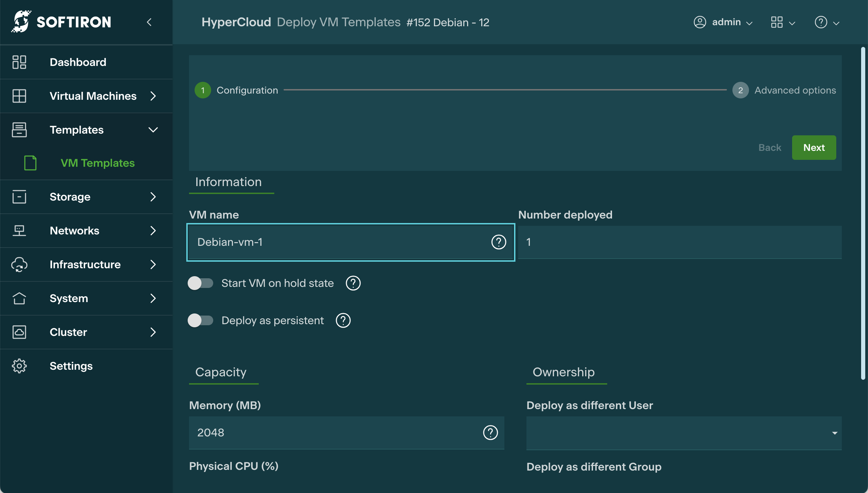Show help for Deploy as persistent
Viewport: 868px width, 493px height.
click(x=343, y=320)
